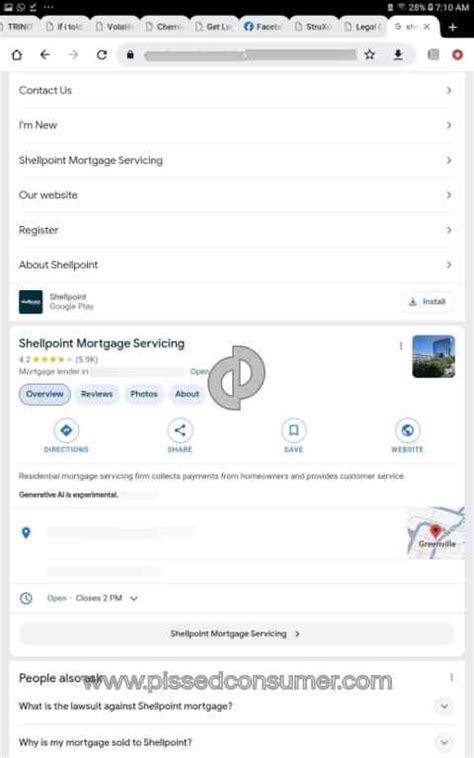Switch to the Facebook tab
The height and width of the screenshot is (758, 474).
tap(262, 27)
